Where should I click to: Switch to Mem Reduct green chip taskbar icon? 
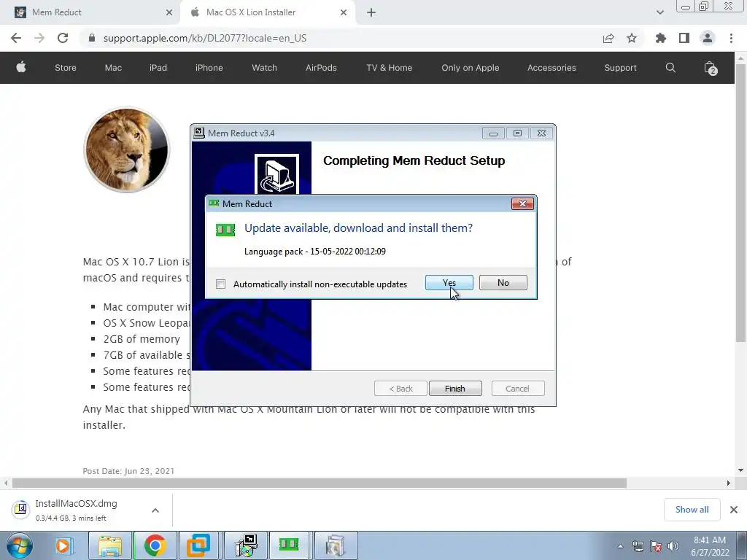[x=289, y=544]
